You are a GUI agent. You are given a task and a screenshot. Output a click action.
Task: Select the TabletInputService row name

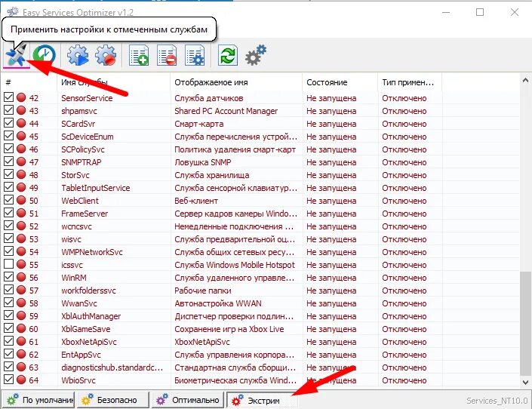point(96,188)
